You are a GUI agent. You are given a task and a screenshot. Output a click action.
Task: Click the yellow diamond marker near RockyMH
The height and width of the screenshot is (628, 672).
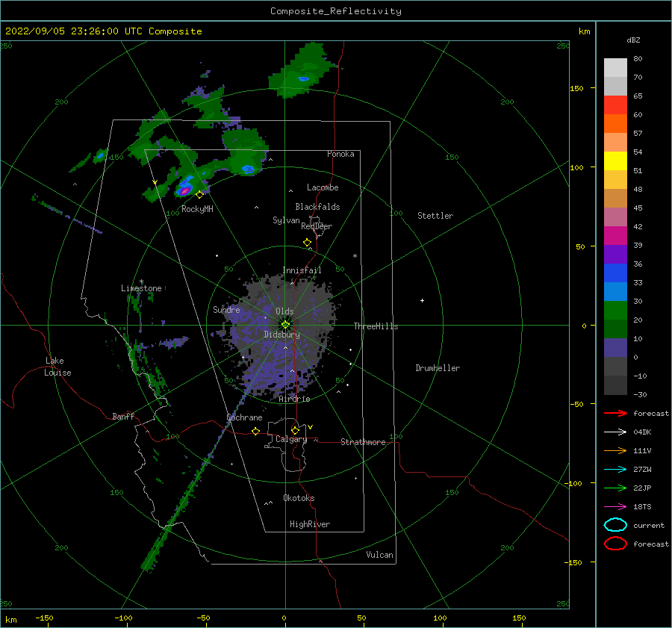pyautogui.click(x=199, y=195)
